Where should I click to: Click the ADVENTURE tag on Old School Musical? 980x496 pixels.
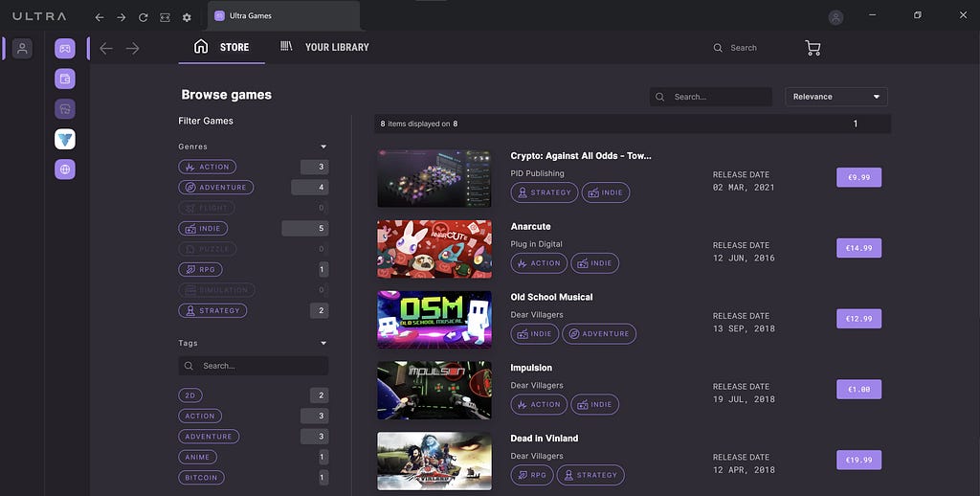pos(599,334)
